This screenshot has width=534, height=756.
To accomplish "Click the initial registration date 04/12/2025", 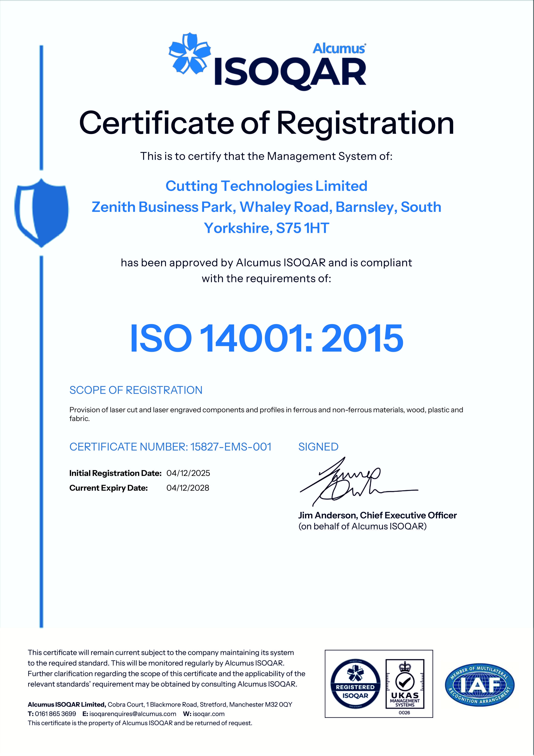I will click(x=188, y=473).
